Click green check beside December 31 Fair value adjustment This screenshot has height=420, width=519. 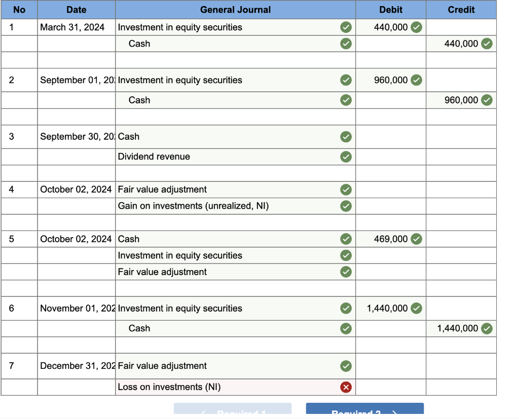pyautogui.click(x=346, y=366)
